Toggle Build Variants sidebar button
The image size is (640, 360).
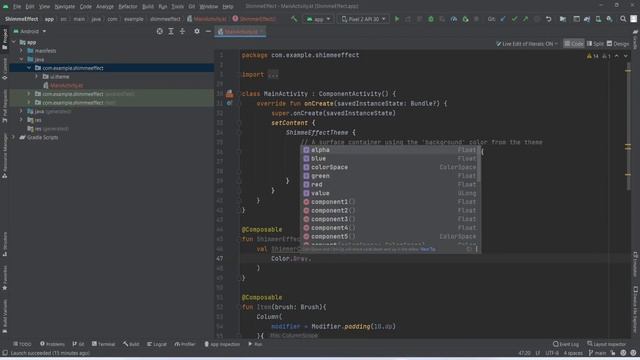[4, 316]
